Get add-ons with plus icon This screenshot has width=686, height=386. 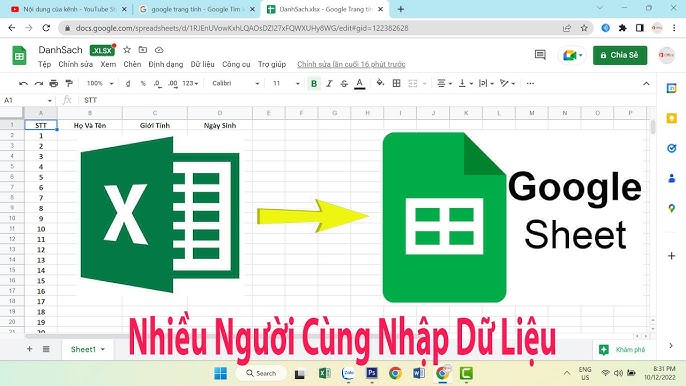coord(672,256)
